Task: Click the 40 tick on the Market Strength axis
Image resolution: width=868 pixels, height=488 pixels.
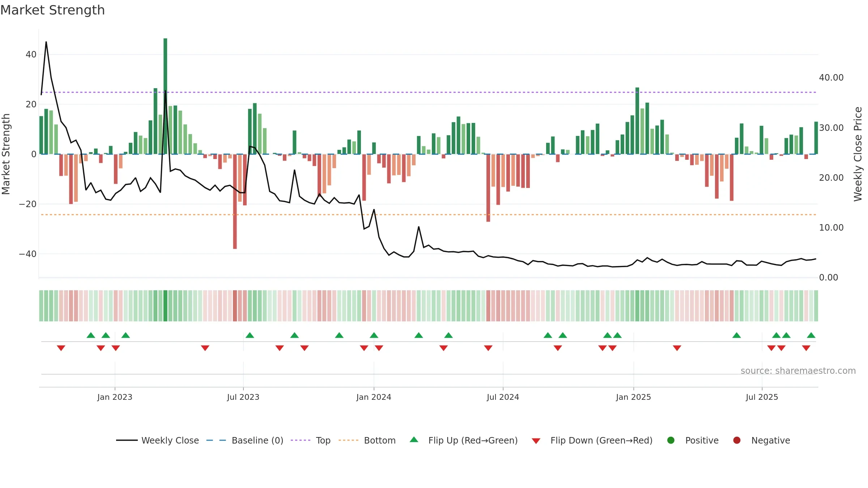Action: pyautogui.click(x=31, y=55)
